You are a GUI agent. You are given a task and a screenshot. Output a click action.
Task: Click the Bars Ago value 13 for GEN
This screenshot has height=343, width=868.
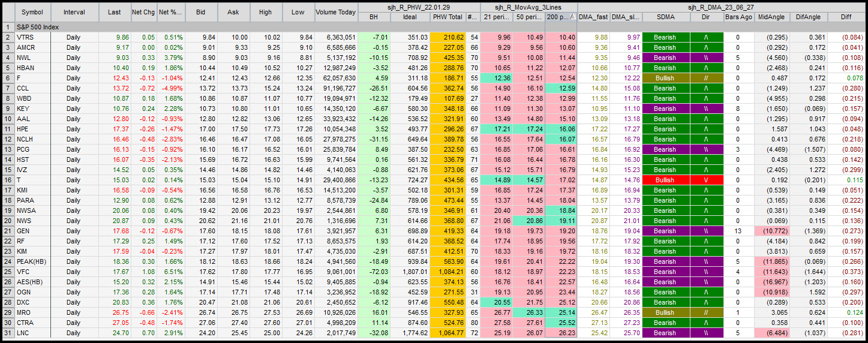coord(738,231)
